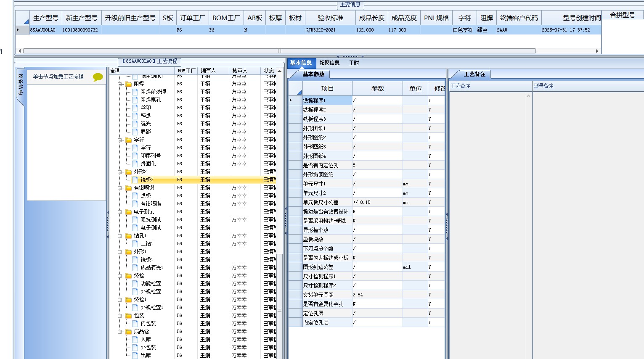Click the folder icon beside 钻孔1

pos(129,236)
